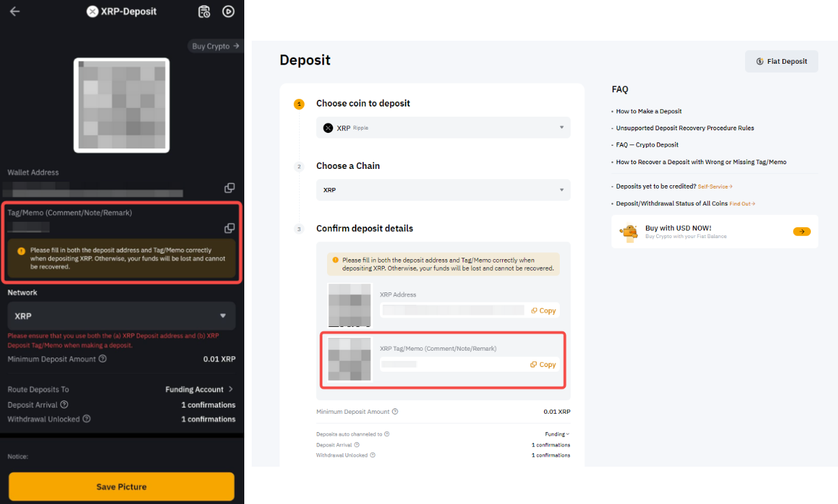Click info icon next to Withdrawal Unlocked on mobile

[86, 419]
